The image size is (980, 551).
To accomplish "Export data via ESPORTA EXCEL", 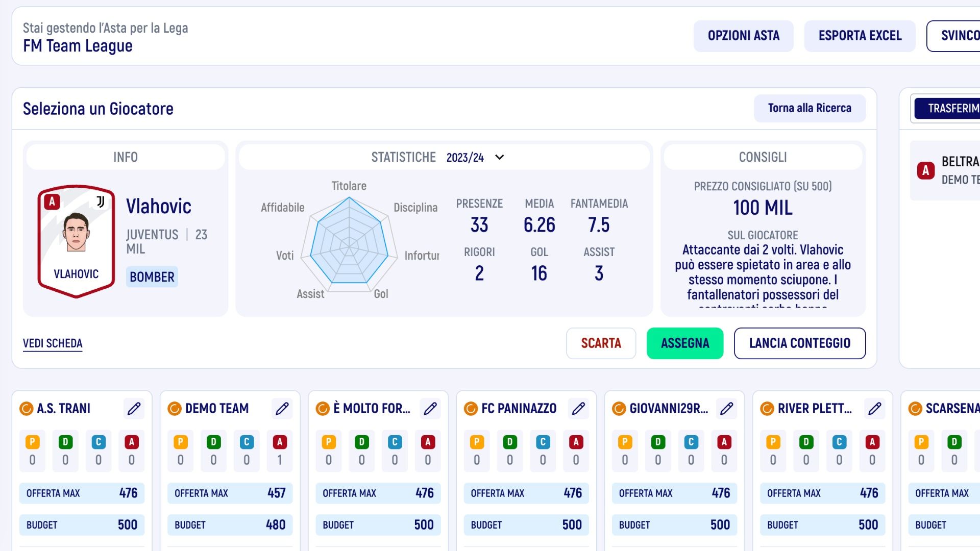I will click(860, 36).
